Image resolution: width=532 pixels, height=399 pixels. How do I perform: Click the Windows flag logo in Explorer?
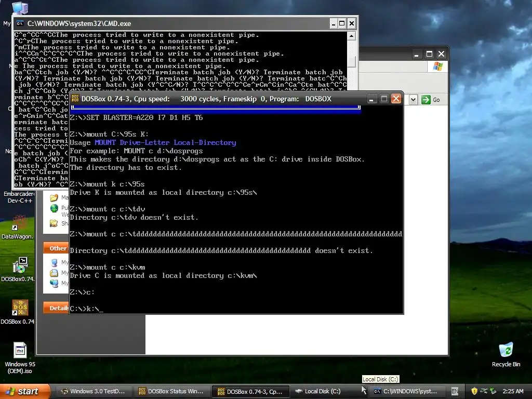[x=437, y=66]
